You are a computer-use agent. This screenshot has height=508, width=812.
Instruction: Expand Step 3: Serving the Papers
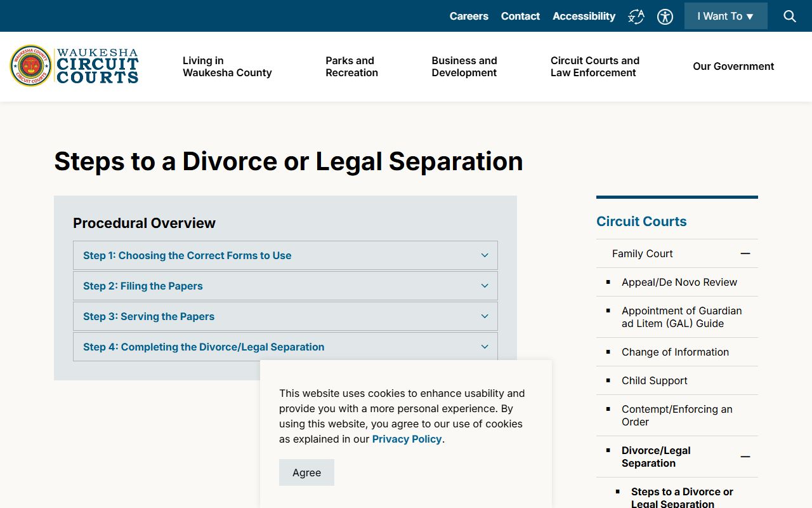[285, 316]
